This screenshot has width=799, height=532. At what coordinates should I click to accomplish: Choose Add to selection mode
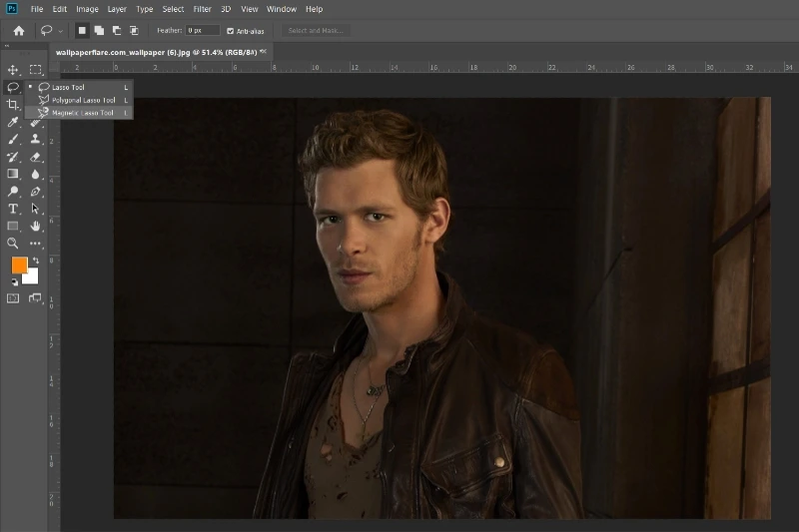coord(99,31)
